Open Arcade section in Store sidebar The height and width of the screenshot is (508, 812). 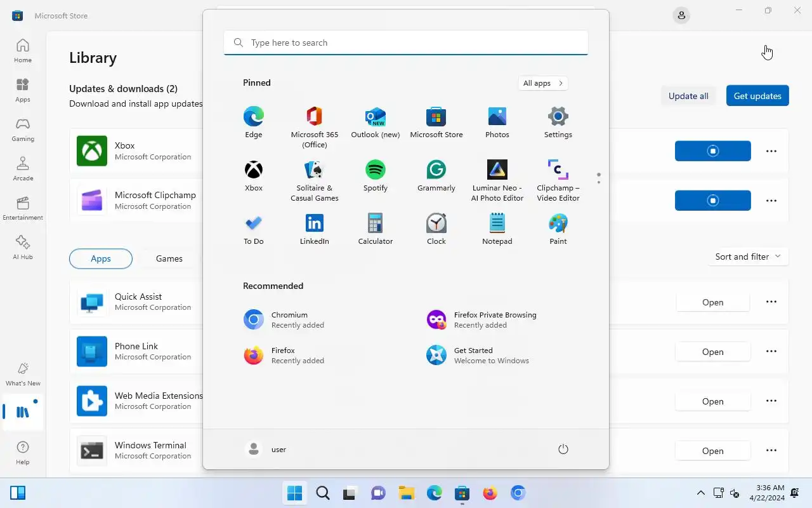point(23,169)
